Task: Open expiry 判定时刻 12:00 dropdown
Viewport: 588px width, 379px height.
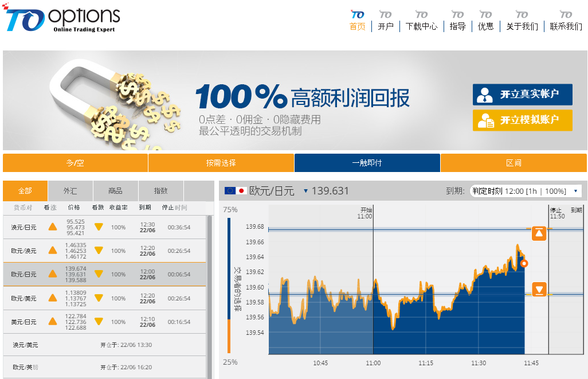Action: click(x=525, y=192)
